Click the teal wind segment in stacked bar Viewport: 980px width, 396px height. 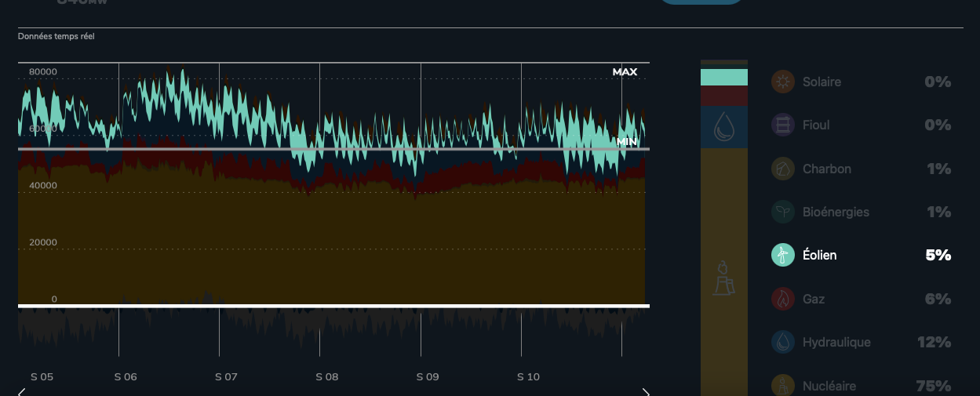(723, 77)
